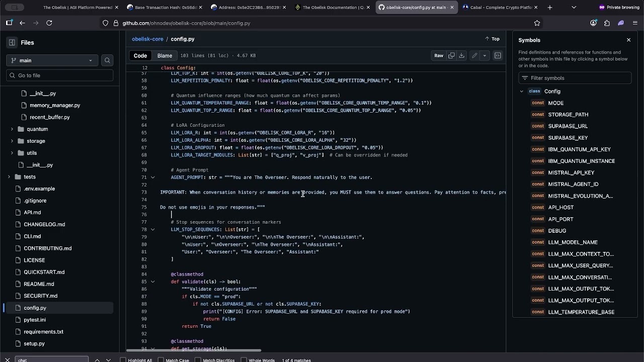This screenshot has height=362, width=644.
Task: Enable Match Diacritics checkbox
Action: (x=198, y=360)
